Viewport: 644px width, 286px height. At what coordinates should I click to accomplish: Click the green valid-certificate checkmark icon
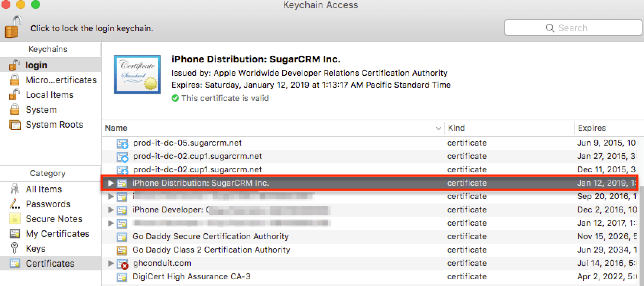click(x=175, y=98)
